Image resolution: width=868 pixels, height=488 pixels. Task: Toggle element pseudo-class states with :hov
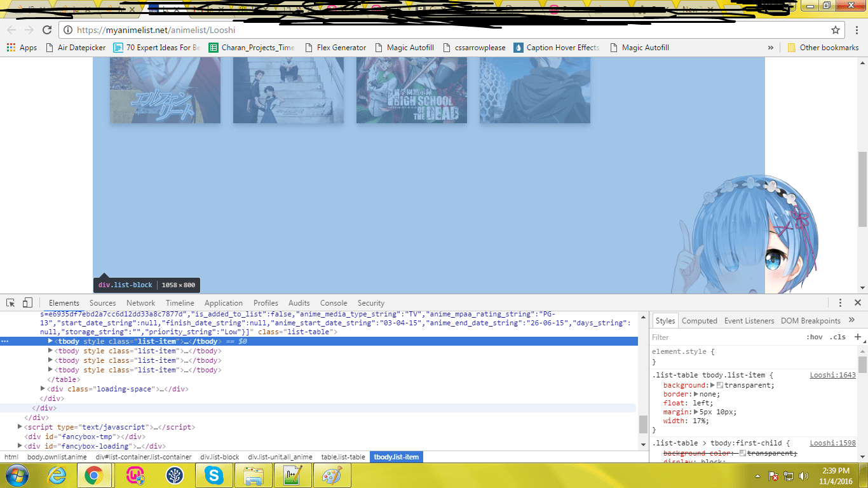[815, 337]
